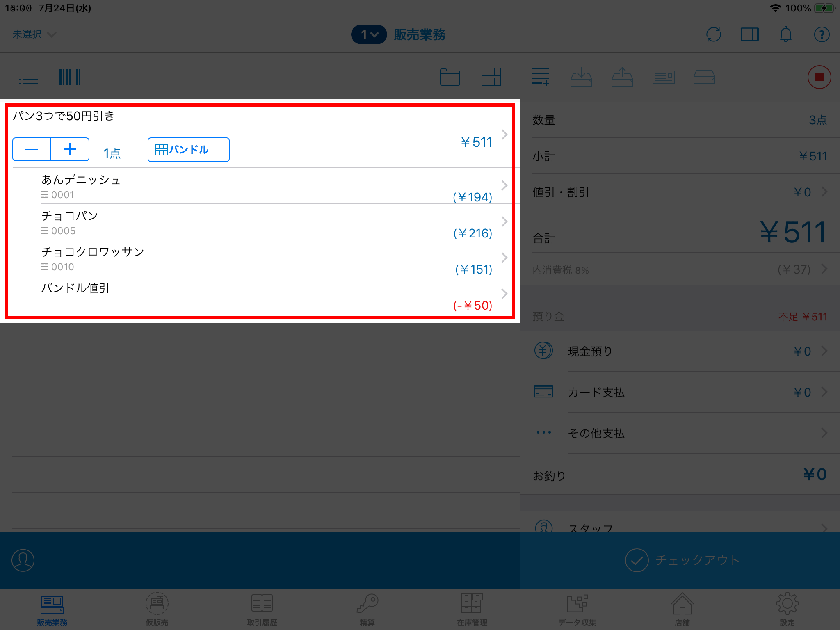The width and height of the screenshot is (840, 630).
Task: Tap the 合計 ¥511 total amount
Action: (793, 232)
